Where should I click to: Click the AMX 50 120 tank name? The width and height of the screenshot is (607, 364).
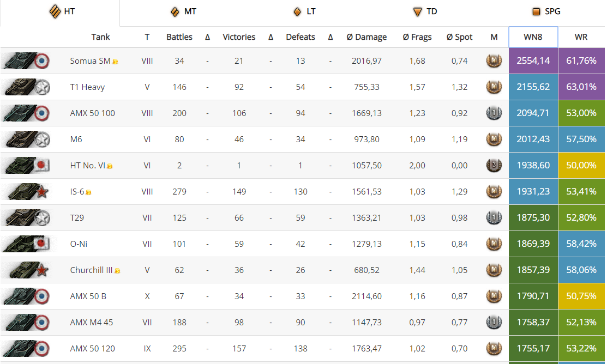click(93, 349)
